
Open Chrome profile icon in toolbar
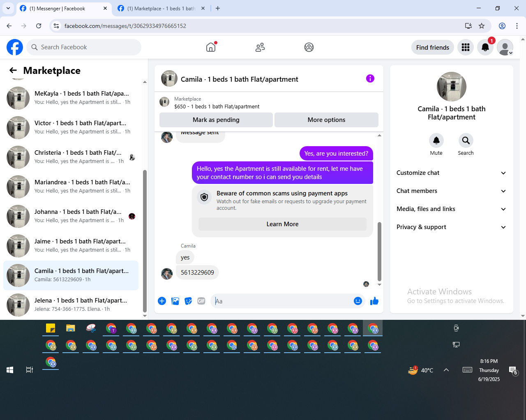502,26
